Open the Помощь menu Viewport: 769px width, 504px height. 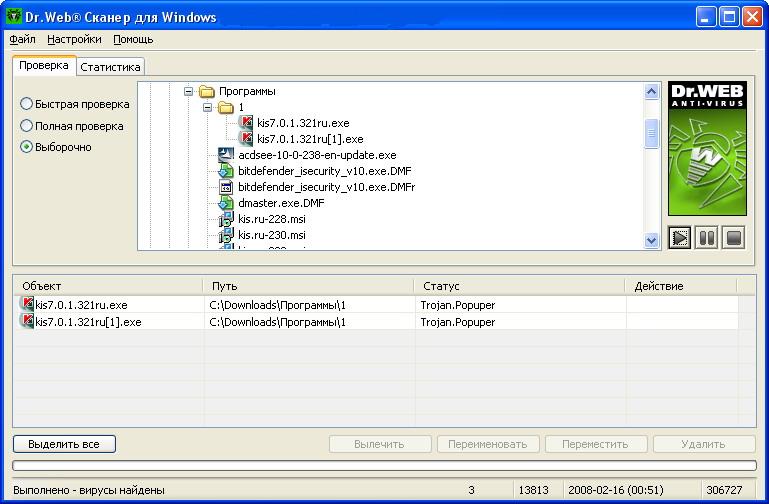click(x=133, y=39)
